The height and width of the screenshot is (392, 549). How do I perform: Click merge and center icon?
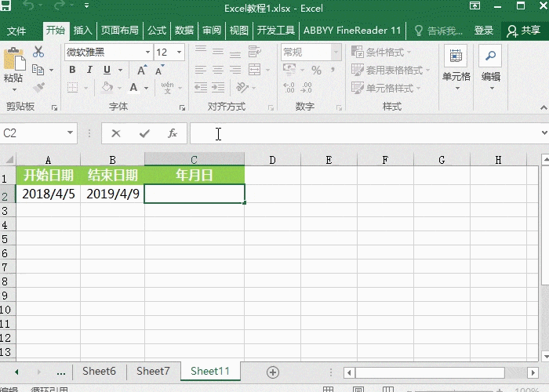[255, 70]
